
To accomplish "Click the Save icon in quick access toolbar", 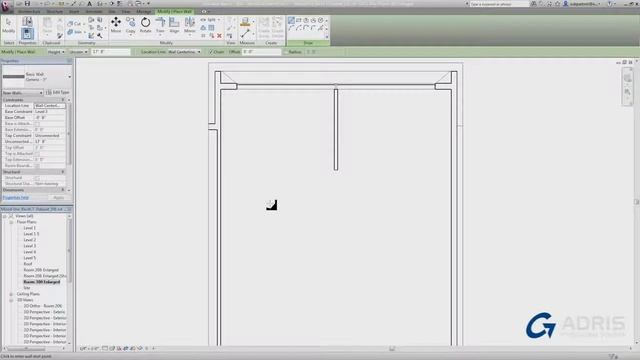I will point(27,3).
